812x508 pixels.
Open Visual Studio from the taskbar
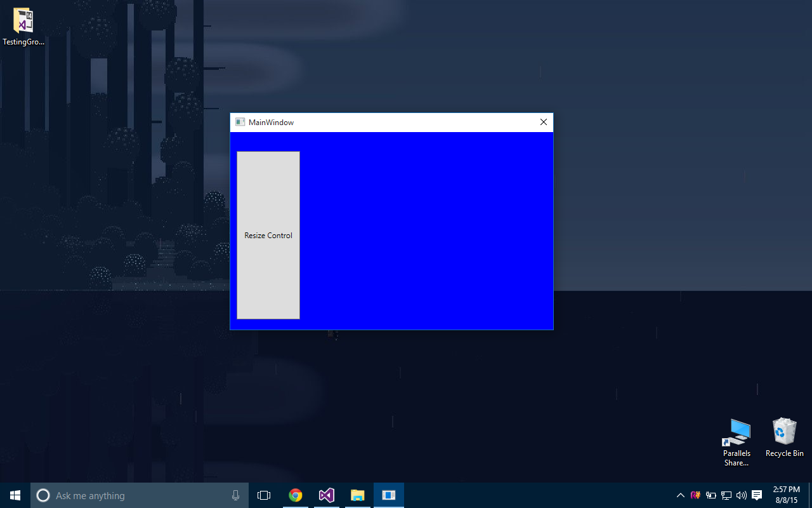tap(326, 495)
